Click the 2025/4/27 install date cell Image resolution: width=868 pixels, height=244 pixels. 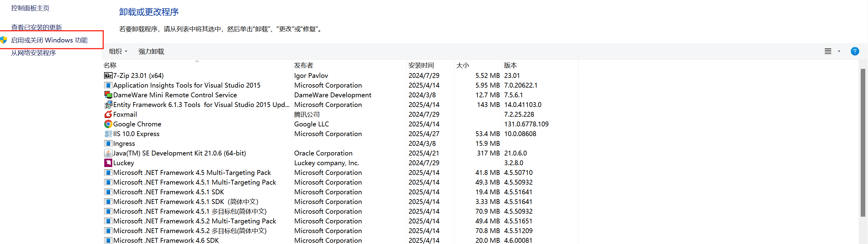(424, 134)
